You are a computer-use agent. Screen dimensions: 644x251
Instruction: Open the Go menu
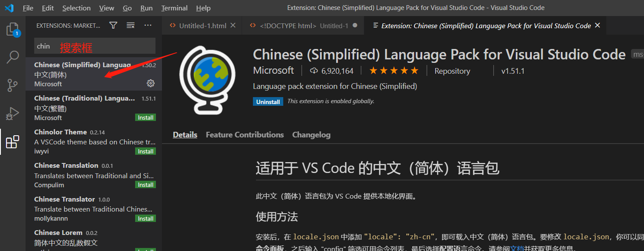coord(127,8)
